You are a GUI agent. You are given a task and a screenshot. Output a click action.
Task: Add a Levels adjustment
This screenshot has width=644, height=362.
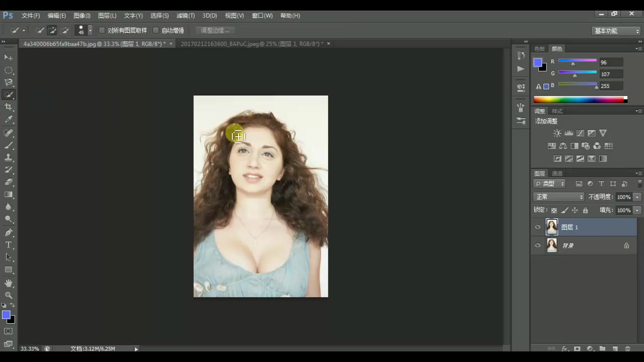click(x=569, y=133)
